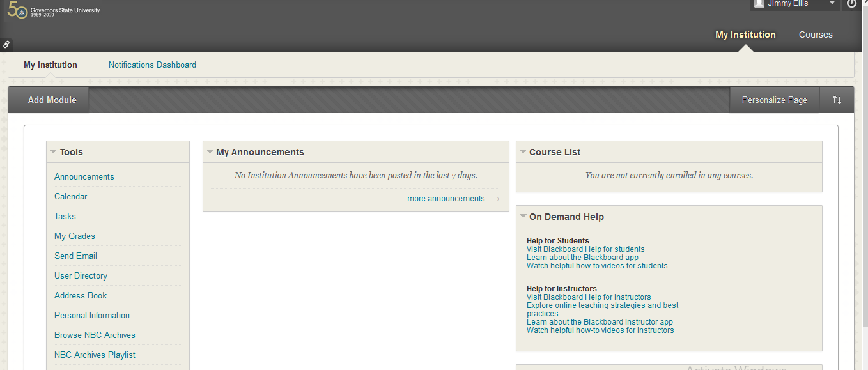Viewport: 868px width, 370px height.
Task: Click the Personalize Page button
Action: [774, 100]
